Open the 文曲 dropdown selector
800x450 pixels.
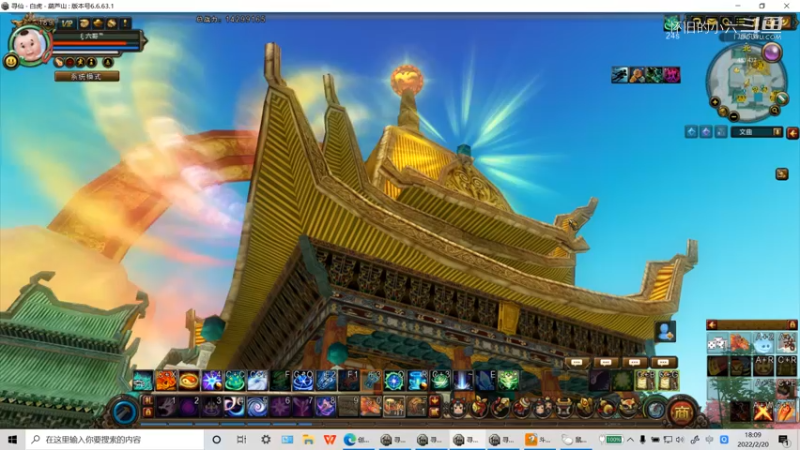(x=757, y=132)
